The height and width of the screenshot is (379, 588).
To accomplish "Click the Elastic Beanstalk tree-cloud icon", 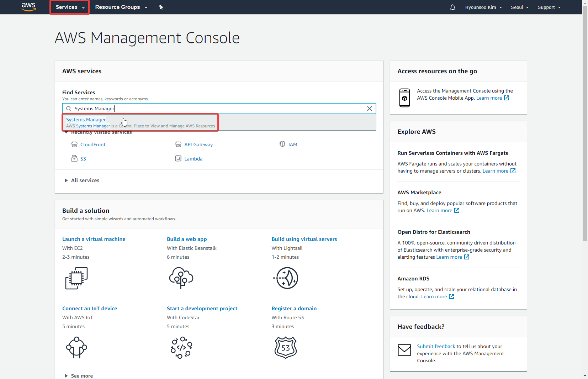I will tap(181, 278).
